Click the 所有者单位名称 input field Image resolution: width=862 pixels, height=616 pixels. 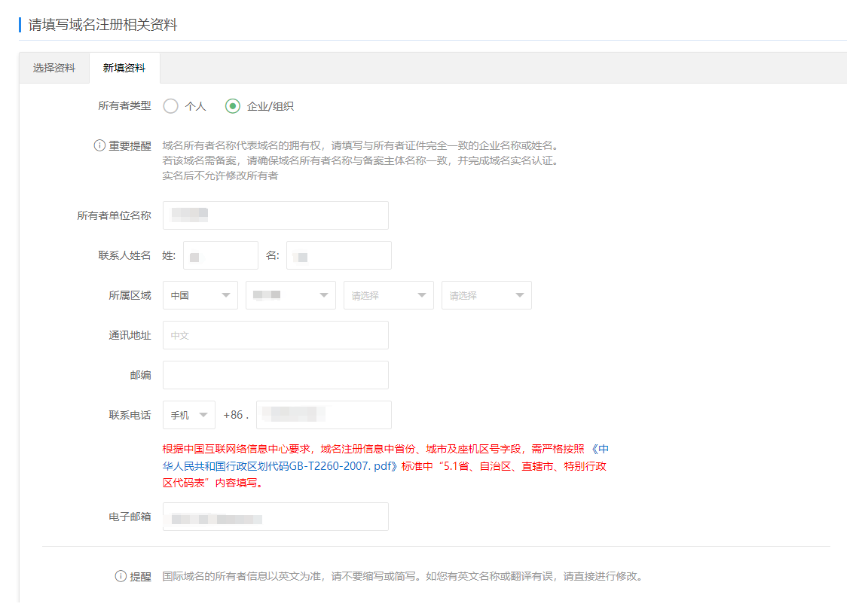275,215
